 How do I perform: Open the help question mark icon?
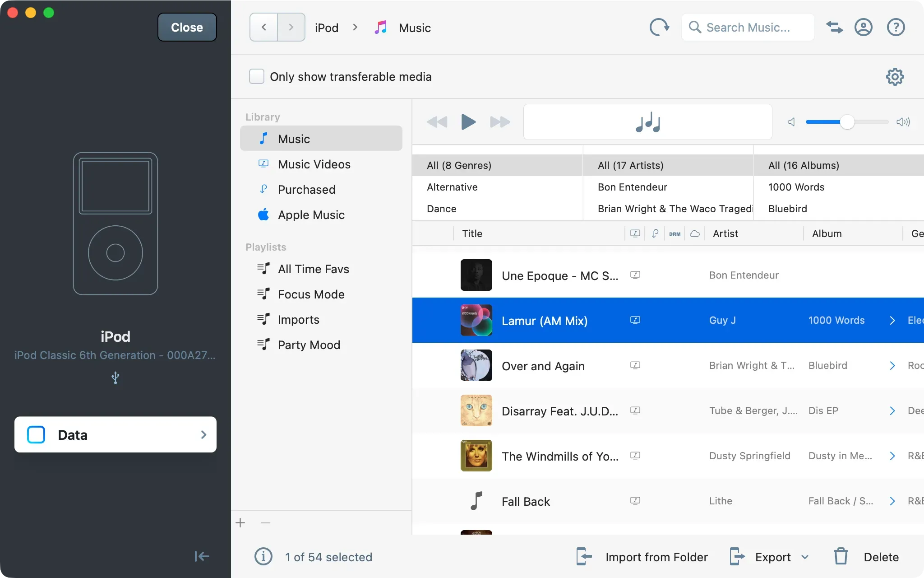pyautogui.click(x=896, y=28)
